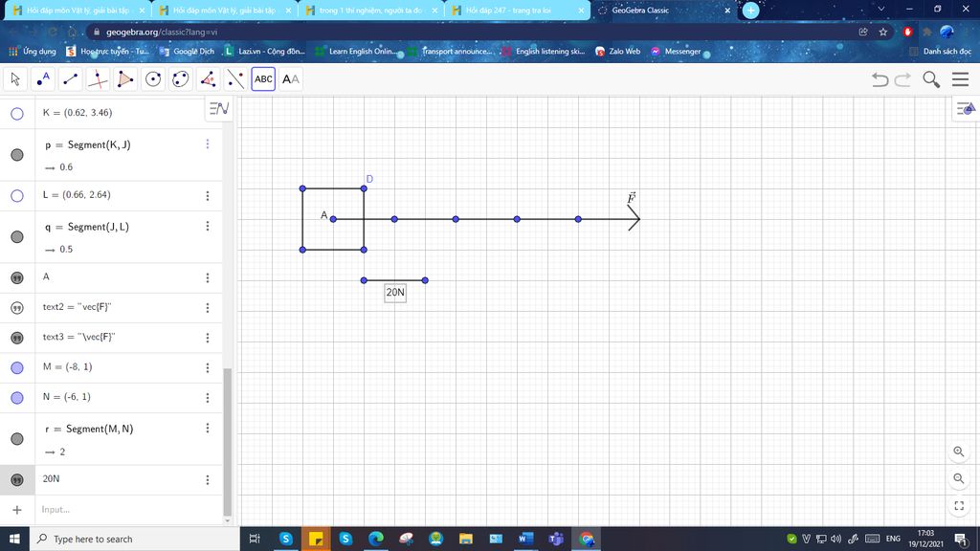Screen dimensions: 980x551
Task: Open more options for point L
Action: pos(208,196)
